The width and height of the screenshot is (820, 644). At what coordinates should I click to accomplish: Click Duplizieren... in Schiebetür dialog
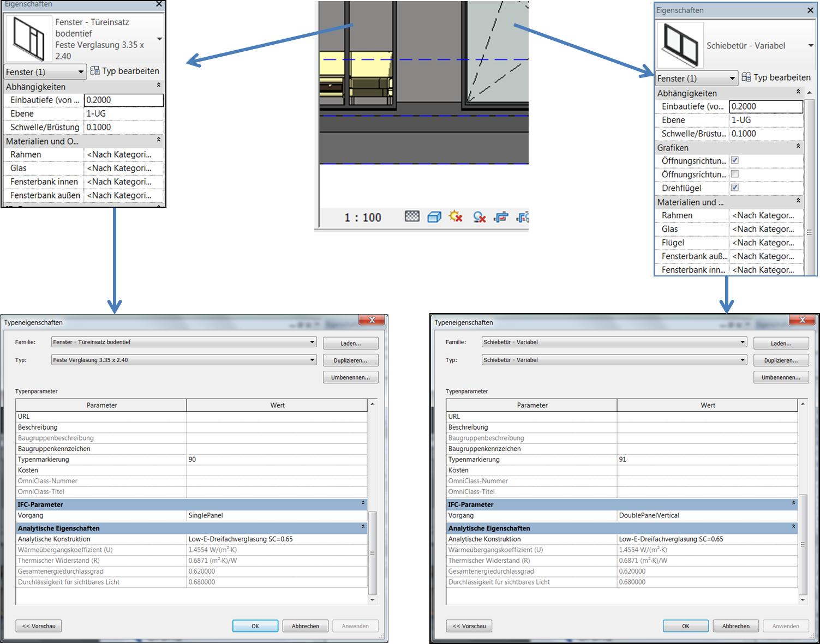click(x=781, y=360)
